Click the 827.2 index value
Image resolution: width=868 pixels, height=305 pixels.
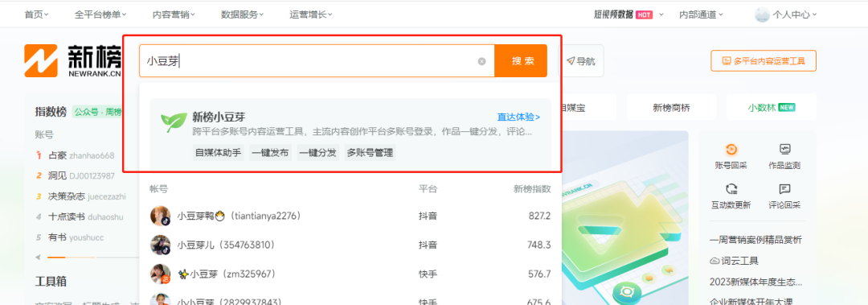[540, 216]
